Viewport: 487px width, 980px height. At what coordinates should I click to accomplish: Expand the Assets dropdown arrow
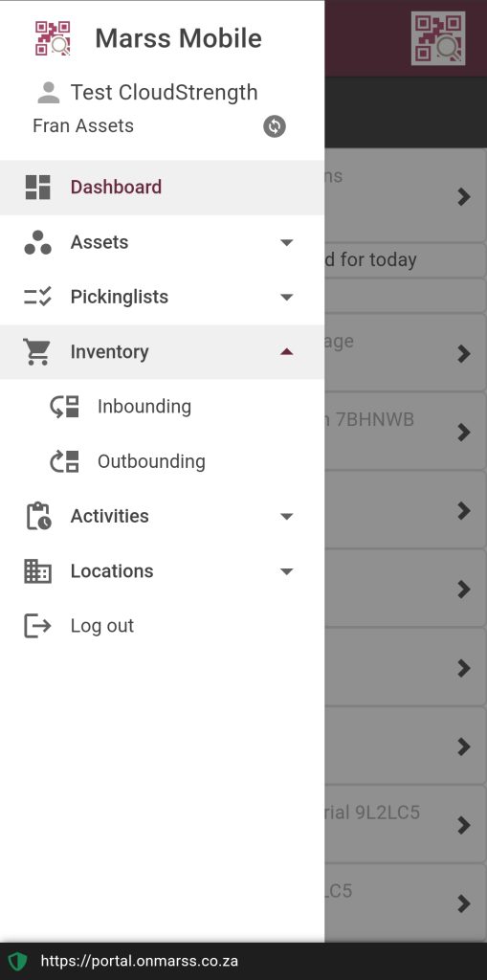coord(286,242)
